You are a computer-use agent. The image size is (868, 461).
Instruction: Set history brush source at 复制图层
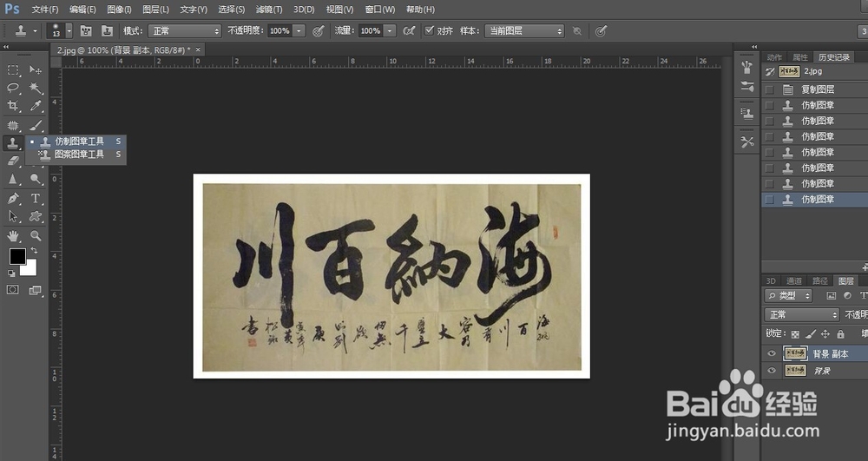pos(769,89)
